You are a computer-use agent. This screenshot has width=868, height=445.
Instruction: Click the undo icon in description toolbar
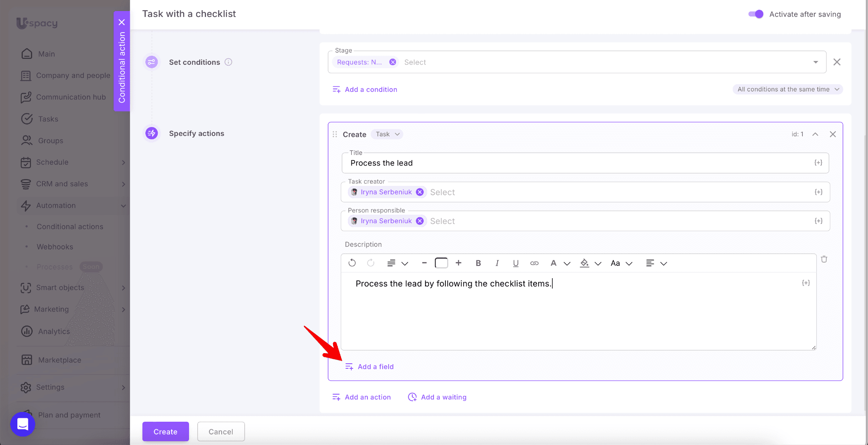tap(352, 263)
